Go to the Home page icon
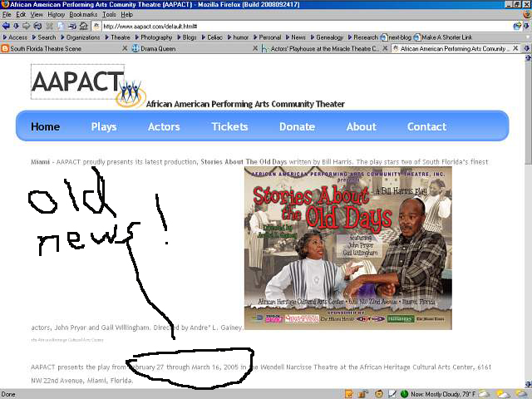The width and height of the screenshot is (532, 399). point(83,26)
